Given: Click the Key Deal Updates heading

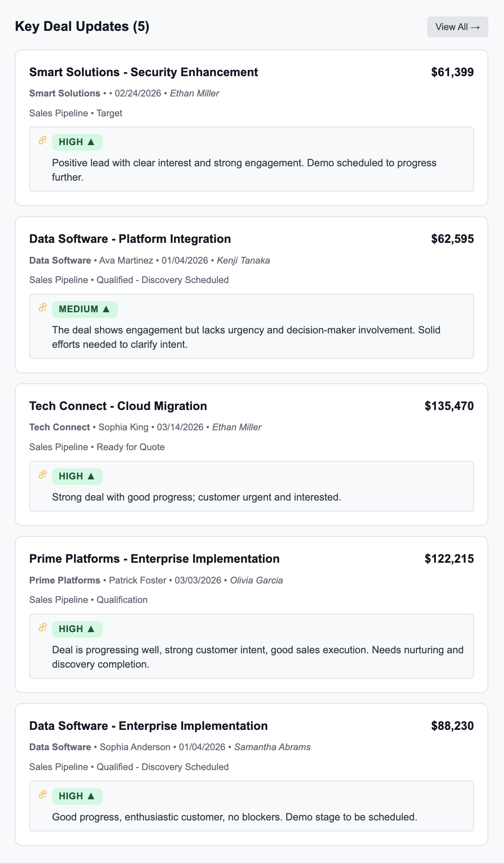Looking at the screenshot, I should click(x=82, y=27).
